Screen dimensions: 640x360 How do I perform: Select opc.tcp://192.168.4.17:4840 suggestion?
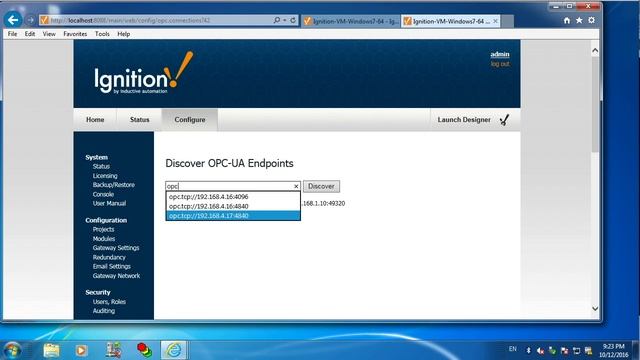[x=233, y=216]
